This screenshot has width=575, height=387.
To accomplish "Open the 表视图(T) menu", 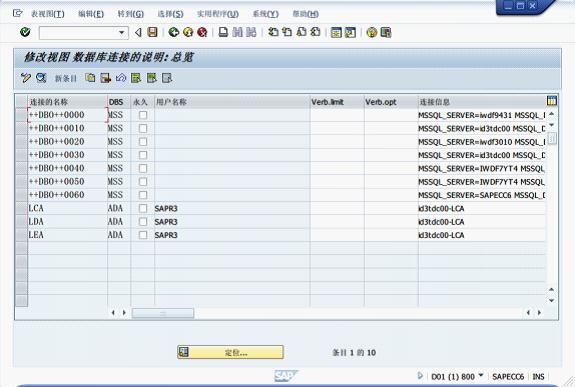I will [48, 14].
